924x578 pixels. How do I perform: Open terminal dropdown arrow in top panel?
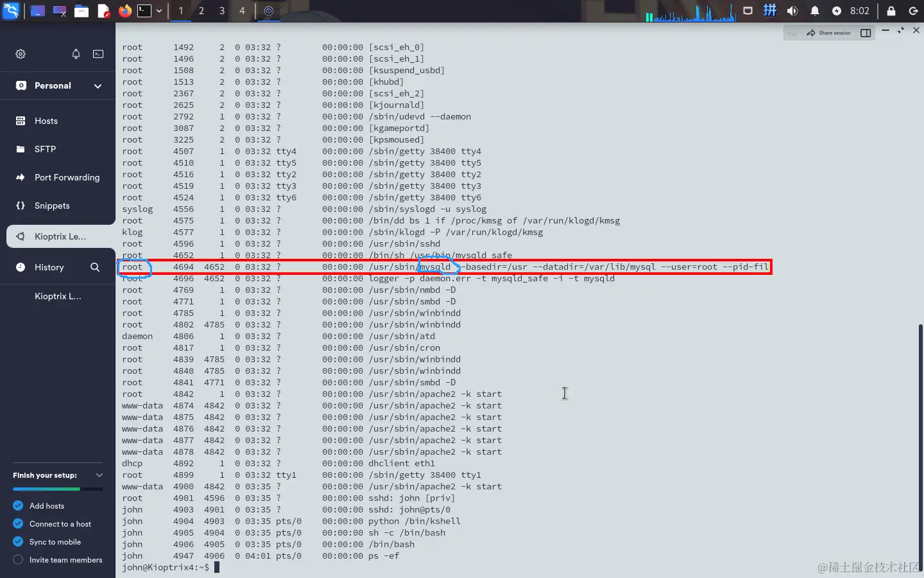coord(159,11)
